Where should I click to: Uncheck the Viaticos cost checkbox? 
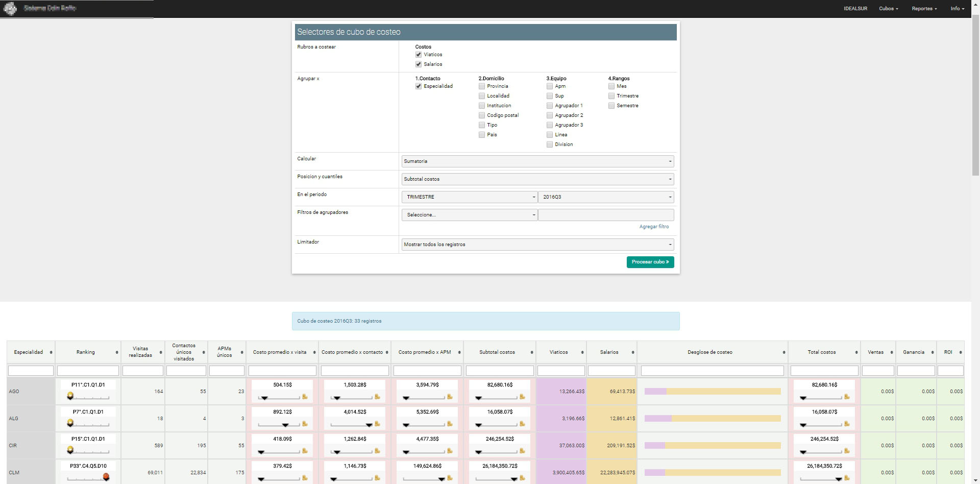click(x=419, y=55)
